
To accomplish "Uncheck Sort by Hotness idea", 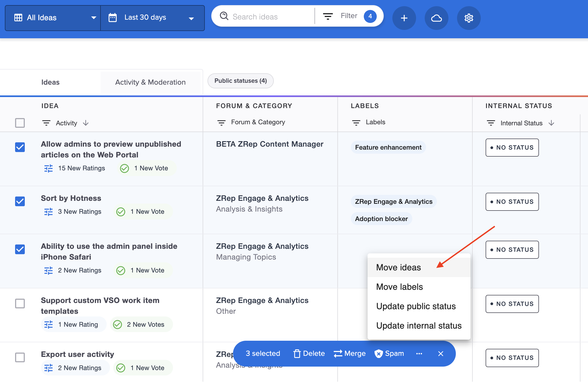I will [20, 201].
